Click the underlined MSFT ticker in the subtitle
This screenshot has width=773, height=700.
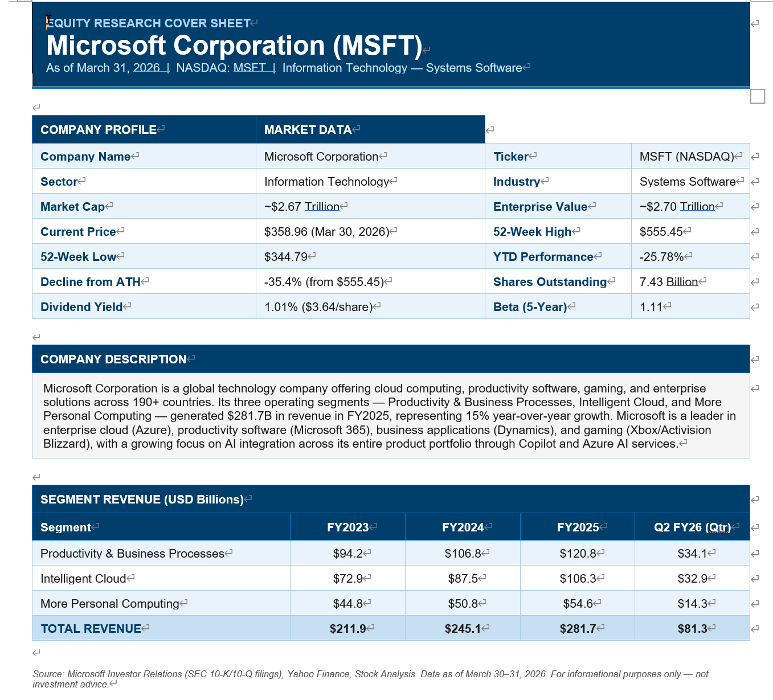(x=250, y=68)
